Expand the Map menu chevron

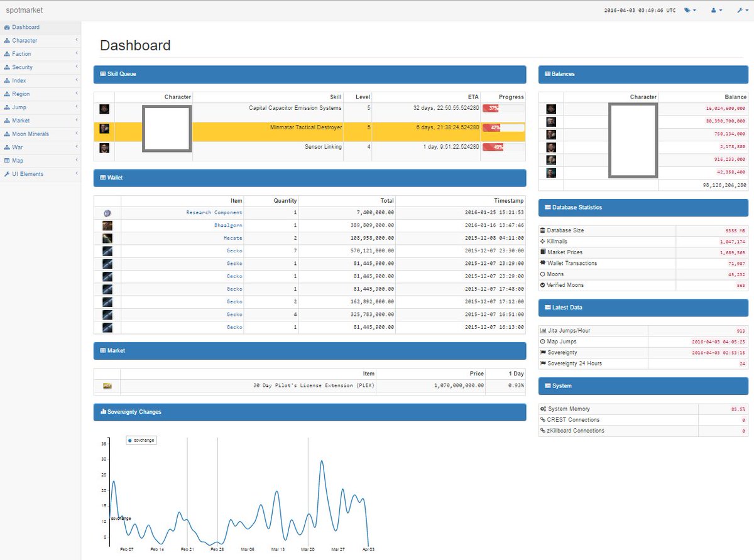click(76, 161)
